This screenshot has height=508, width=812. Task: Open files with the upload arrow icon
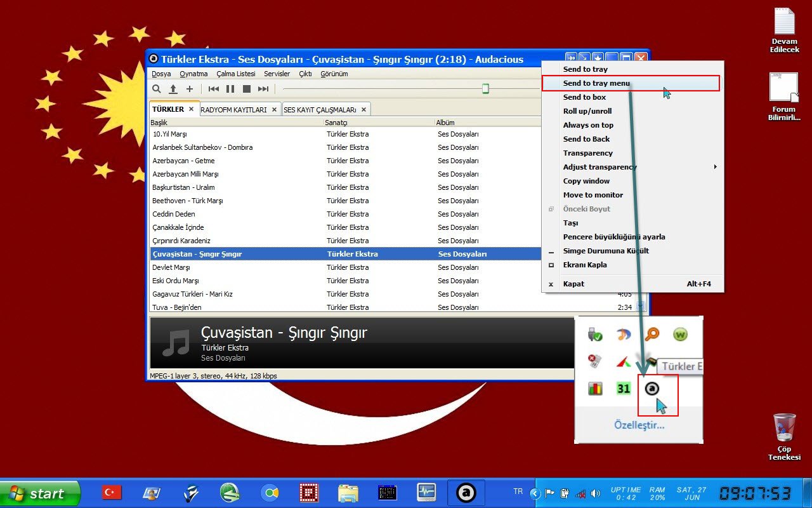click(173, 89)
